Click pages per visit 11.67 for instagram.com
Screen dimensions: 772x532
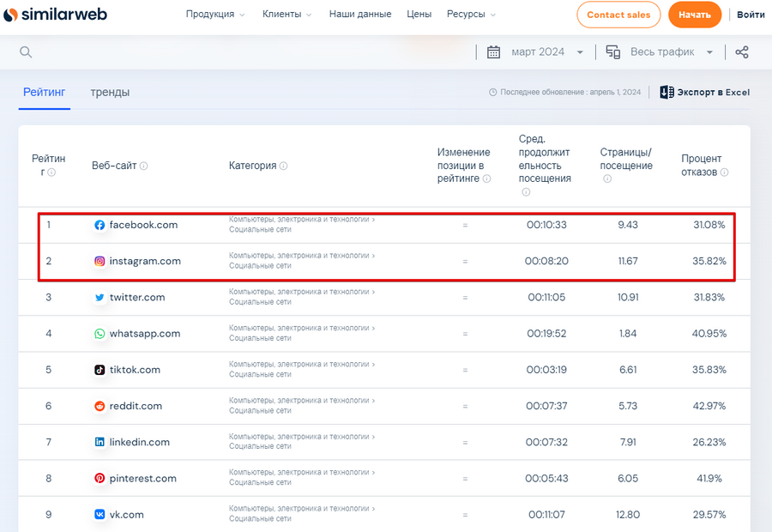tap(628, 261)
